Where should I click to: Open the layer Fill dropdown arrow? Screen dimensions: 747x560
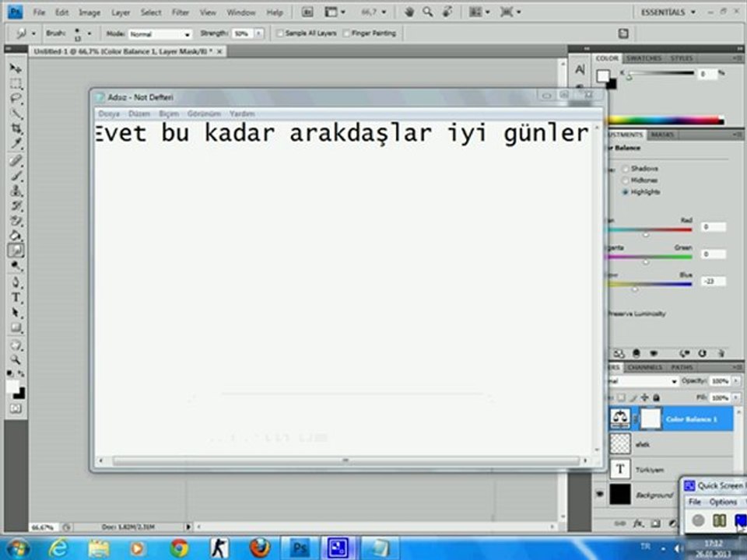(736, 397)
